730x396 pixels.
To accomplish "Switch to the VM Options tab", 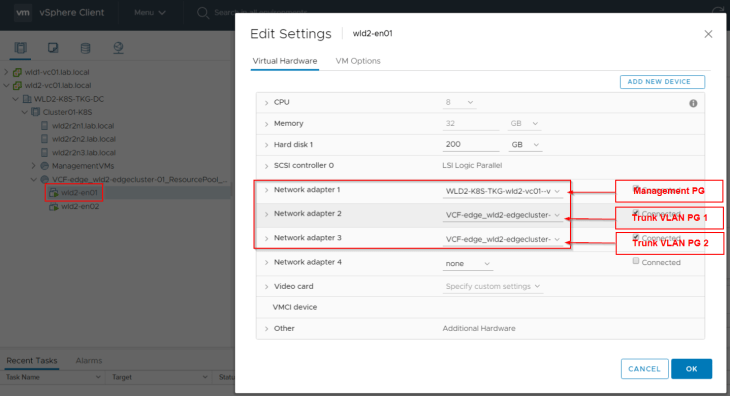I will click(358, 61).
